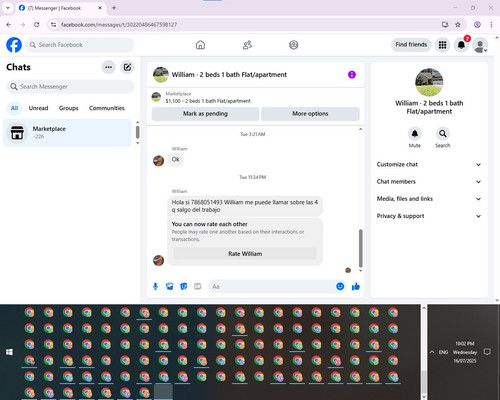Click the purple conversation information icon
Viewport: 500px width, 400px height.
click(352, 75)
